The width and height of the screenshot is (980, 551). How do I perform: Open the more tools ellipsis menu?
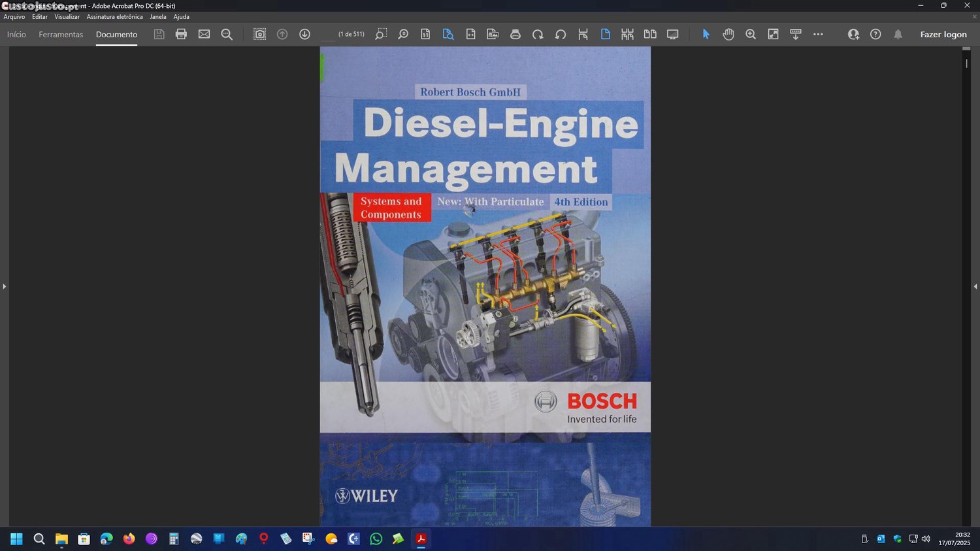[818, 34]
